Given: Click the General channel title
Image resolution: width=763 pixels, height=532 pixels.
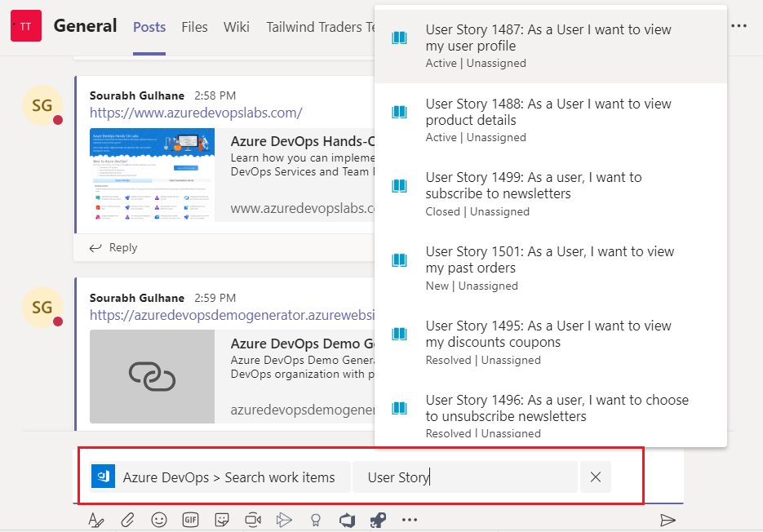Looking at the screenshot, I should [x=85, y=26].
